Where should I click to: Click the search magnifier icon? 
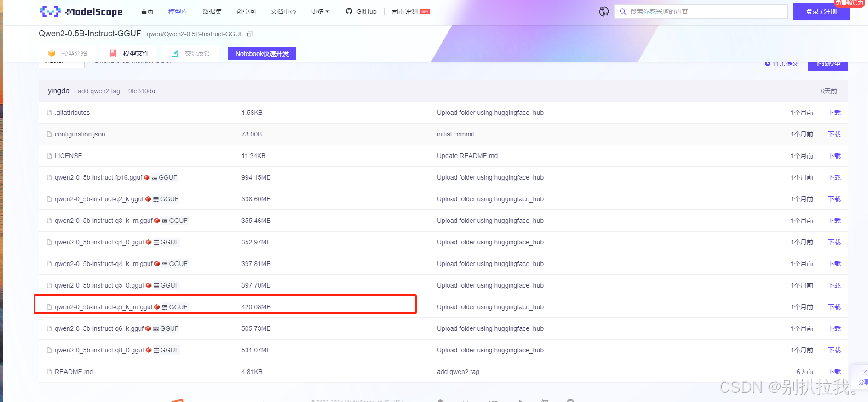(x=623, y=11)
